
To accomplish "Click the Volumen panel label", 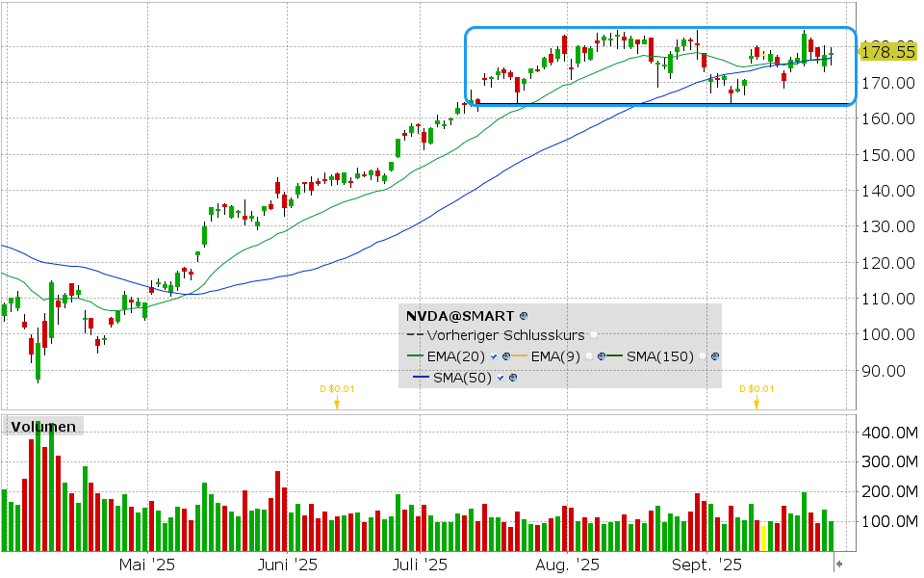I will [43, 426].
